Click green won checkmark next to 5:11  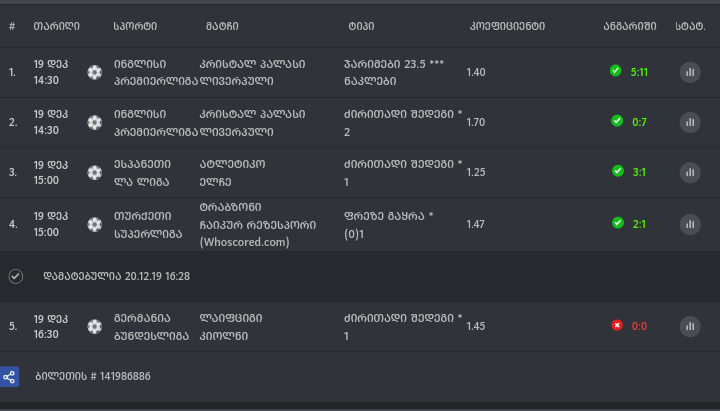pos(617,71)
